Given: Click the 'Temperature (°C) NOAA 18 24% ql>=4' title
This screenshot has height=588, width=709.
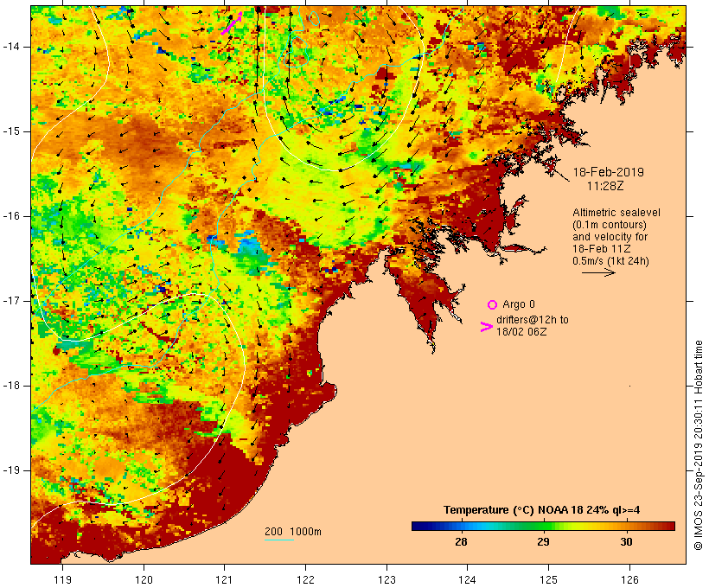Looking at the screenshot, I should coord(541,510).
